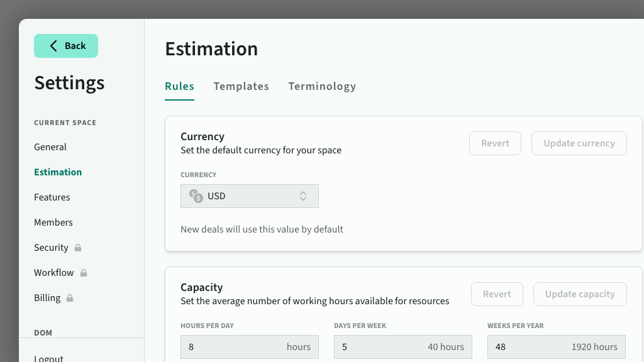Viewport: 644px width, 362px height.
Task: Open the Currency dropdown showing USD
Action: pos(249,196)
